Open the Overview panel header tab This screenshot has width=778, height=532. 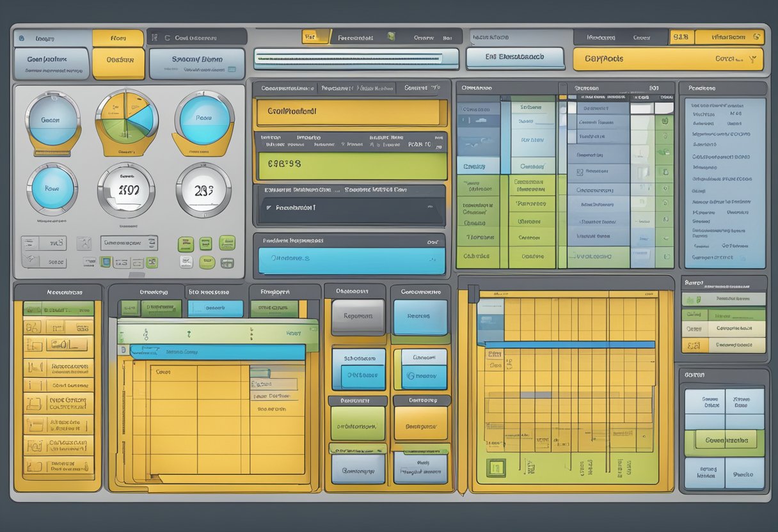(x=478, y=88)
